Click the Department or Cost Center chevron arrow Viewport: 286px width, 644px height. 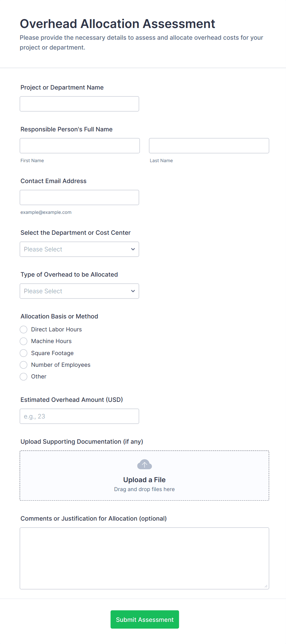133,249
